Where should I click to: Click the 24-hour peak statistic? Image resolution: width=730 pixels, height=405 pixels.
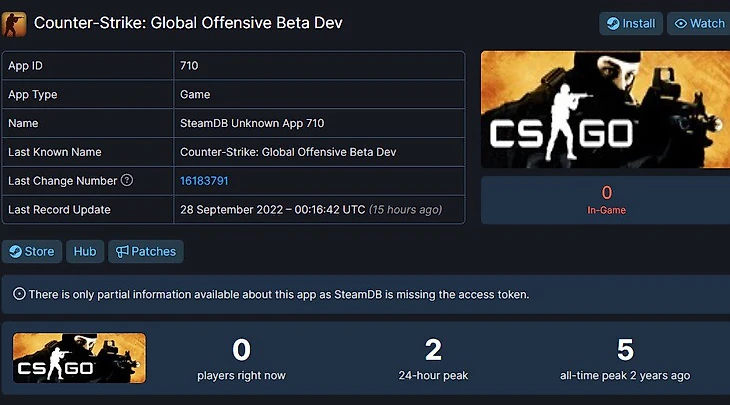tap(433, 360)
